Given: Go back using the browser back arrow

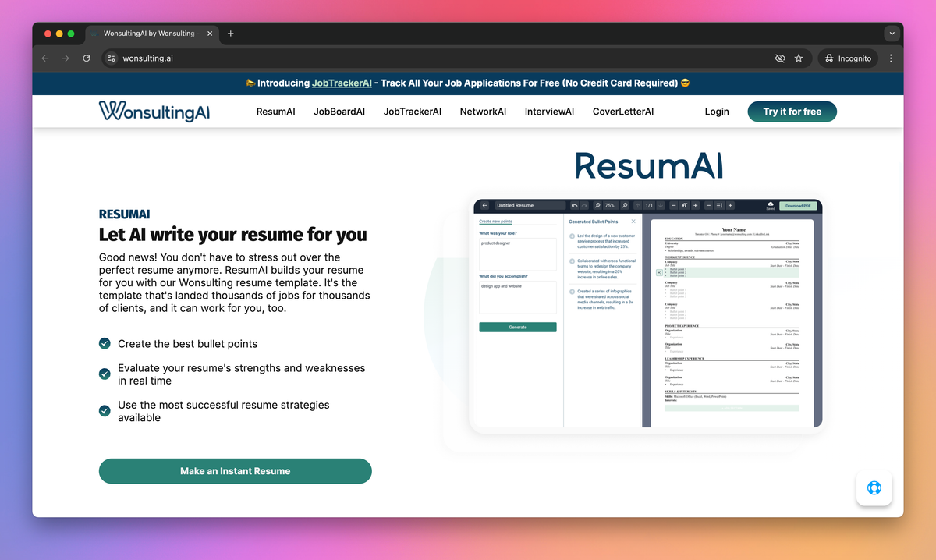Looking at the screenshot, I should [45, 58].
